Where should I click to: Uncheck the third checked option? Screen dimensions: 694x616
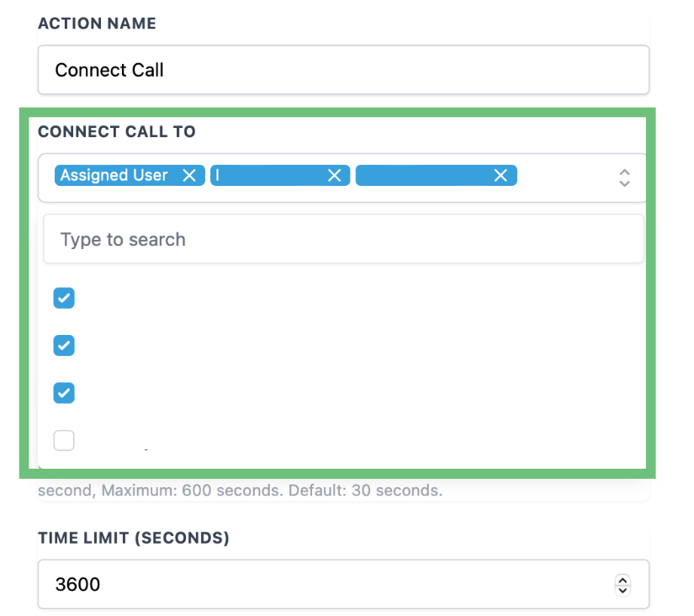coord(64,392)
